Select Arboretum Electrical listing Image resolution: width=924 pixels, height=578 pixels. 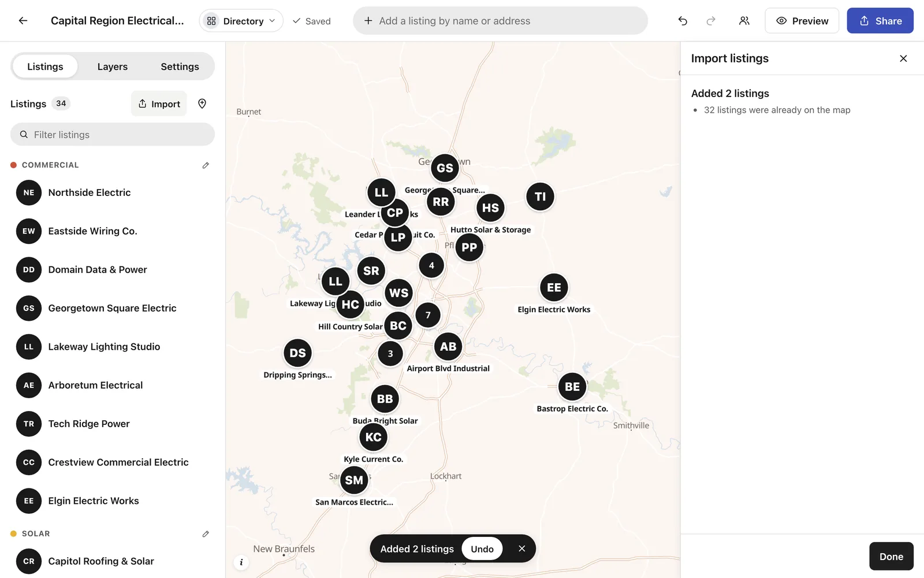(x=113, y=386)
